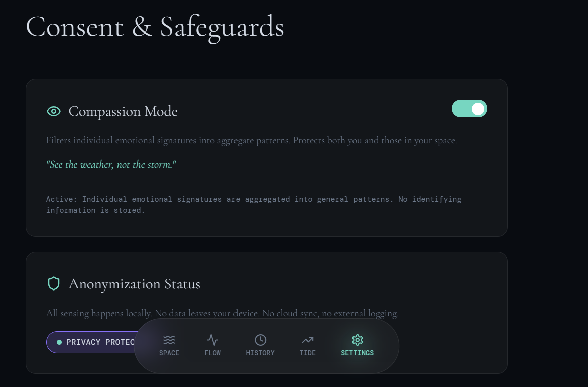The height and width of the screenshot is (387, 588).
Task: Click the Anonymization Status heading
Action: 134,284
